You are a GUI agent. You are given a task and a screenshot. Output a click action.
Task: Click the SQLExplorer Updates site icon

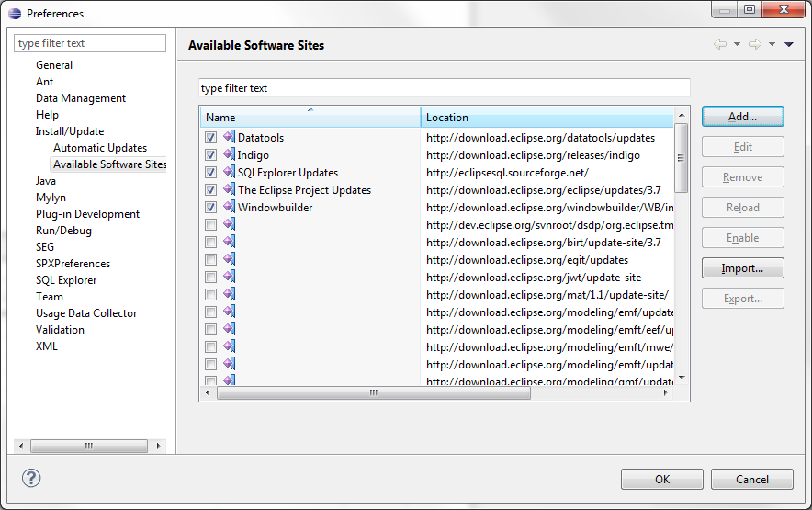229,173
